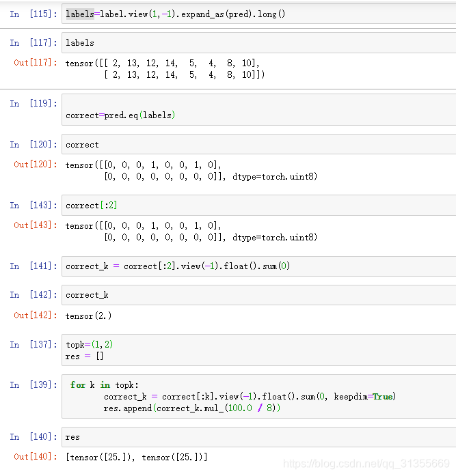Click the correct=pred.eq(labels) code cell
Screen dimensions: 456x476
coord(259,109)
